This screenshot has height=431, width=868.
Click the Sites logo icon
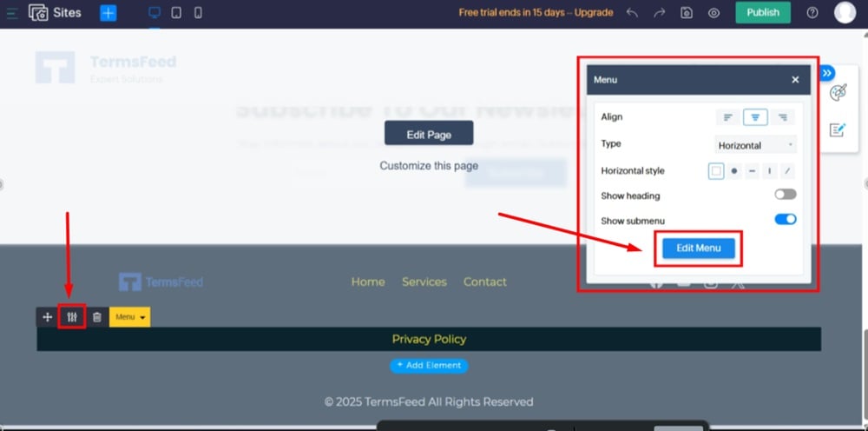[38, 12]
